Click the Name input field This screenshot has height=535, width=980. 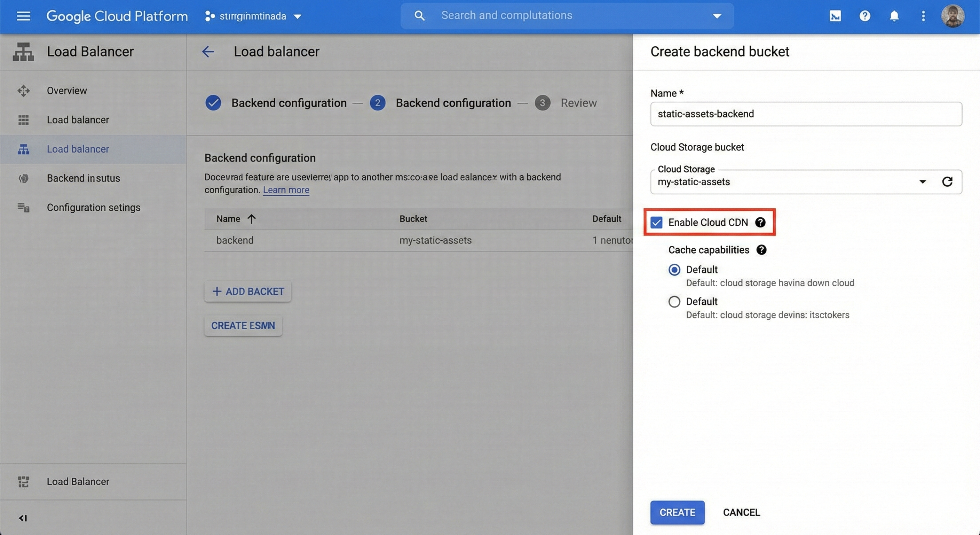[x=806, y=114]
